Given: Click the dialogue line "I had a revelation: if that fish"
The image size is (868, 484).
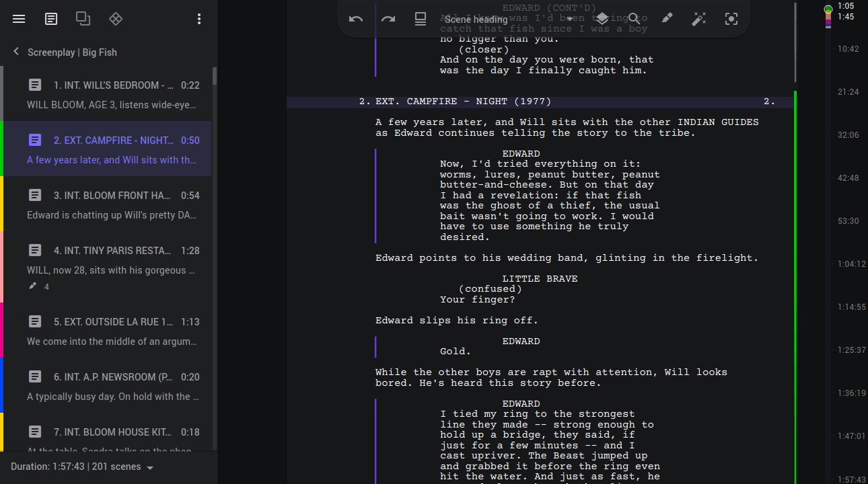Looking at the screenshot, I should (x=541, y=196).
